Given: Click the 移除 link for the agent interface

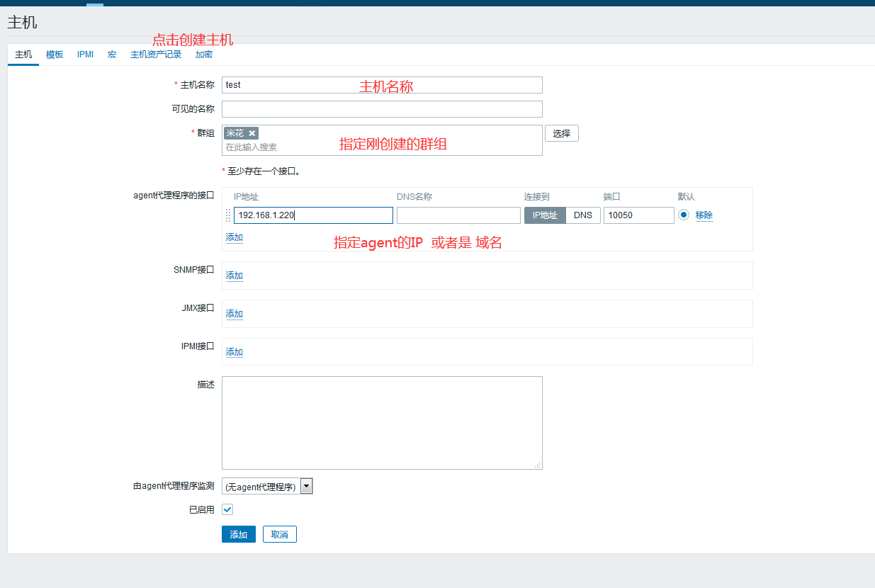Looking at the screenshot, I should tap(704, 215).
